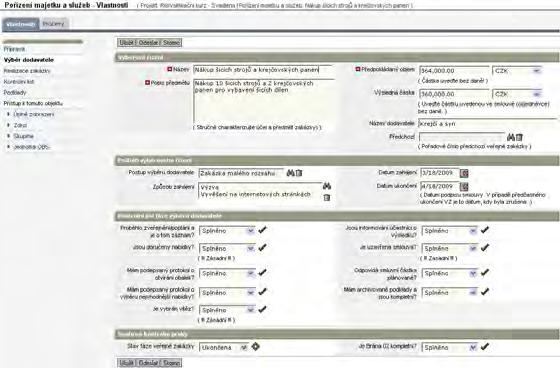Open calendar picker for Datum zahájení
Image resolution: width=560 pixels, height=368 pixels.
[464, 173]
